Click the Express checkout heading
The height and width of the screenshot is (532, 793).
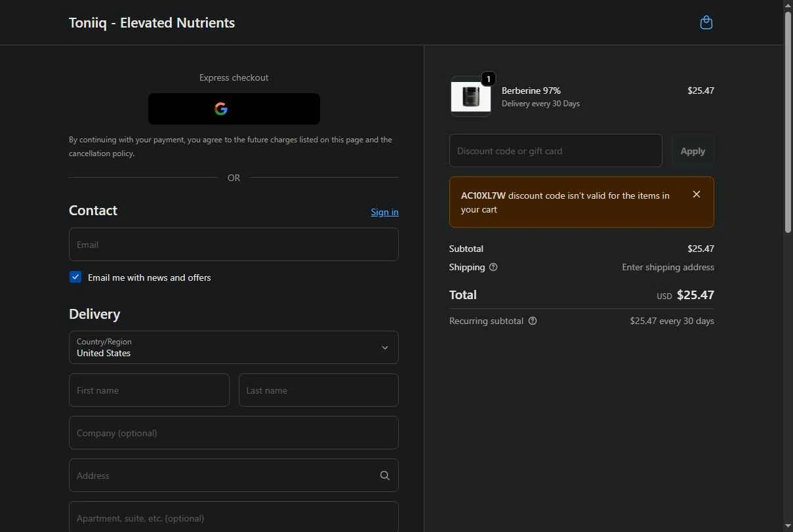234,77
